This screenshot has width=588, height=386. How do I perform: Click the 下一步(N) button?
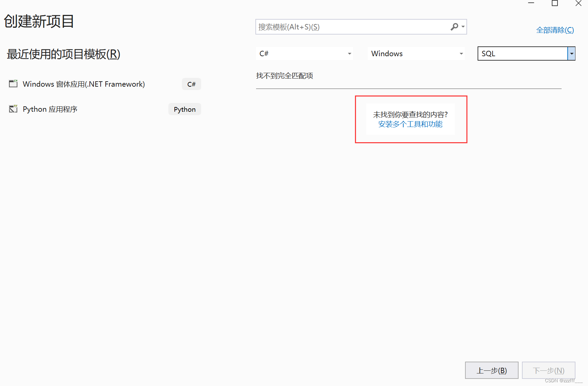[x=548, y=370]
